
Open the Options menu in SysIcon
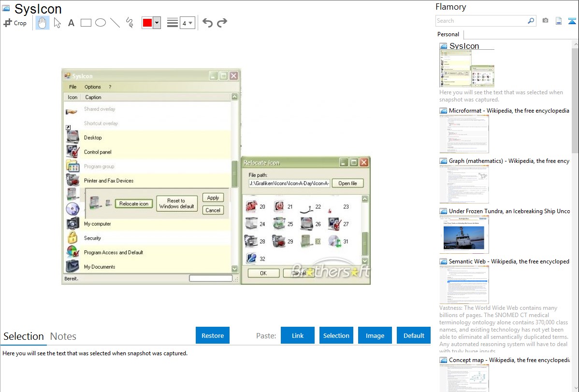92,87
